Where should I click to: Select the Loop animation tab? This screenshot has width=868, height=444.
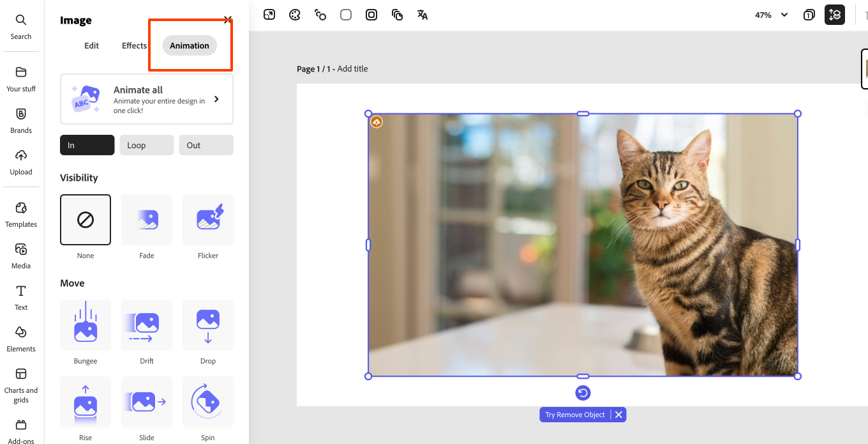[147, 145]
